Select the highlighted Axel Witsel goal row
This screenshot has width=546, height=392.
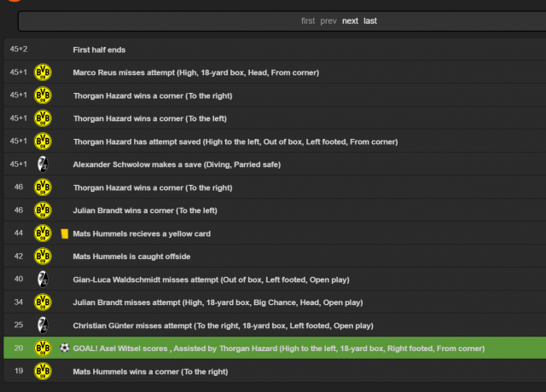[x=275, y=348]
